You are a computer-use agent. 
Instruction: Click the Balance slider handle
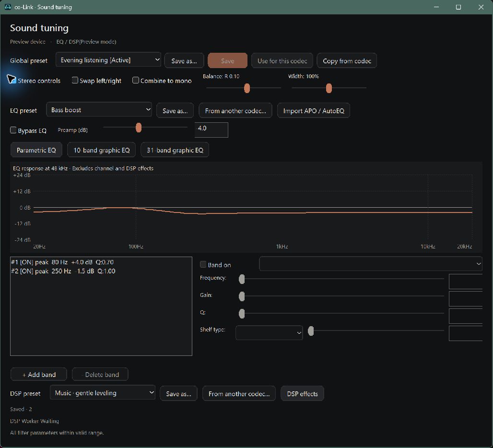[247, 88]
